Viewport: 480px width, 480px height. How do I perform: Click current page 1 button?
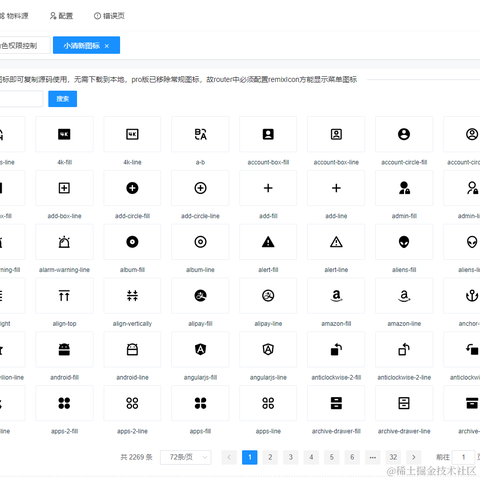250,457
